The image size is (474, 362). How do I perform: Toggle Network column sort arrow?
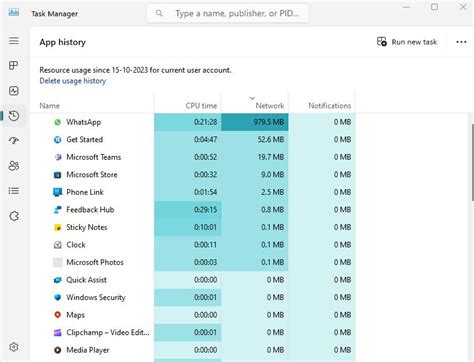point(252,98)
